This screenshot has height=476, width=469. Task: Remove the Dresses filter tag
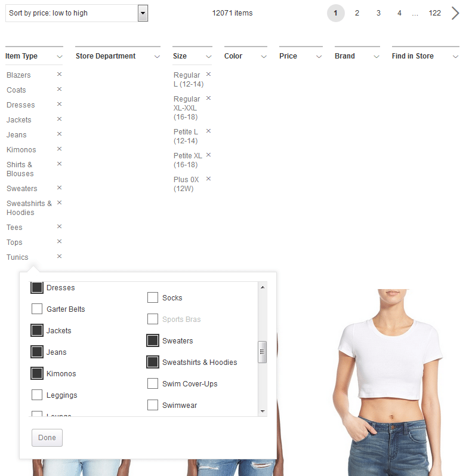click(60, 104)
